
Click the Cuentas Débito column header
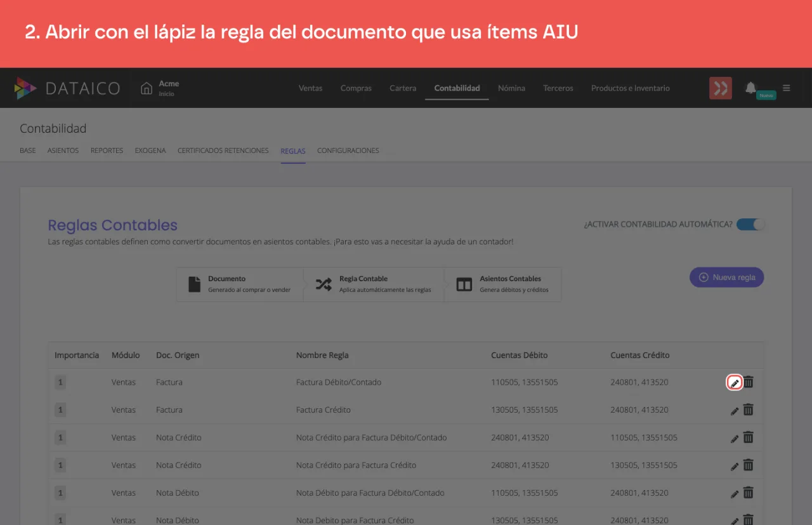coord(520,356)
